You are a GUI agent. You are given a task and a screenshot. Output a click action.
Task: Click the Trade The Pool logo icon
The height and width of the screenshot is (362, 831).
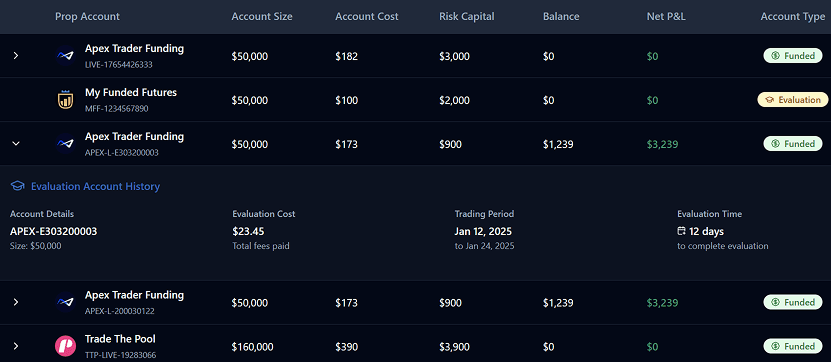coord(65,346)
